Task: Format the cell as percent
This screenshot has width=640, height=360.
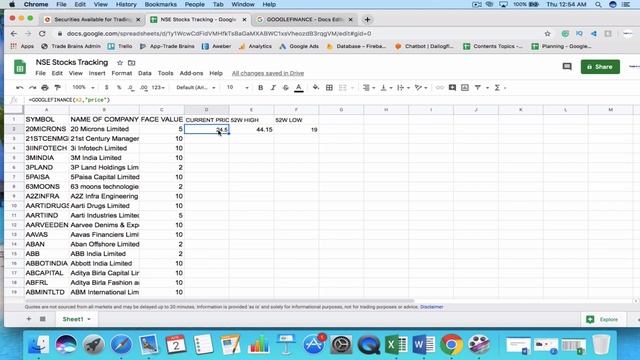Action: tap(119, 88)
